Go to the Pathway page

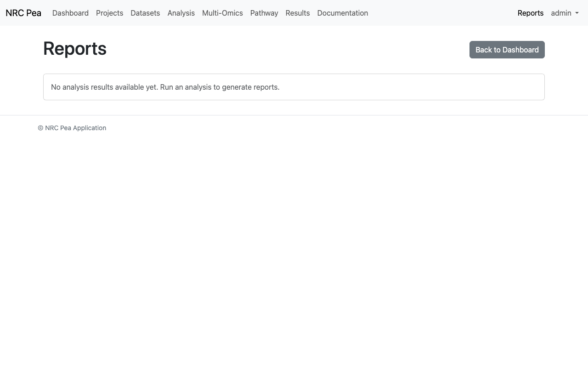point(264,13)
